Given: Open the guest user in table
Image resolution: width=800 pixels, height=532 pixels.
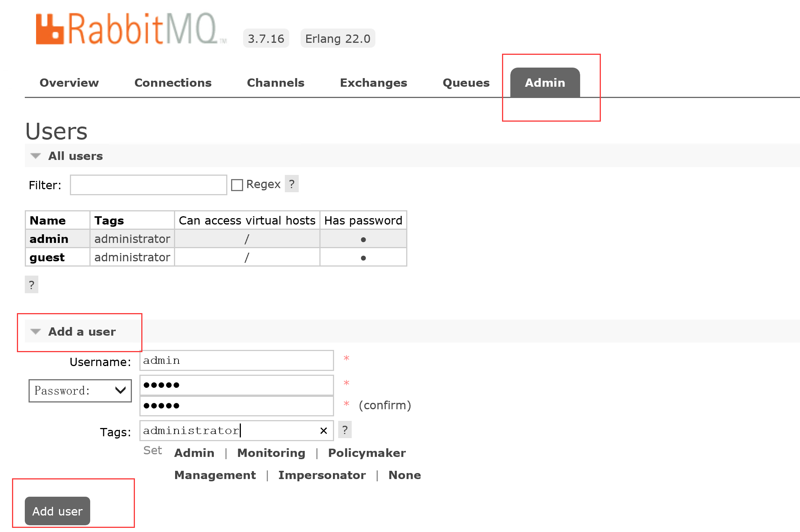Looking at the screenshot, I should point(47,257).
